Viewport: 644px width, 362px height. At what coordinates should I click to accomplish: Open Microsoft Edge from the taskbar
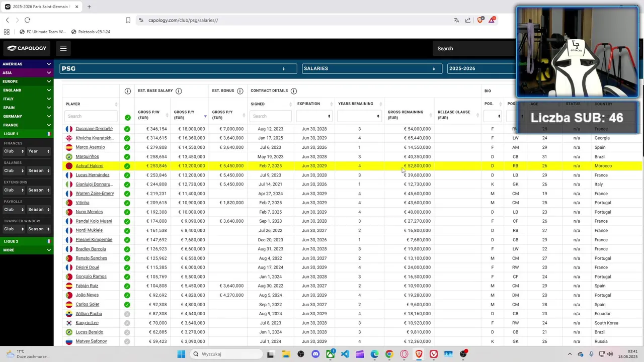pos(374,354)
